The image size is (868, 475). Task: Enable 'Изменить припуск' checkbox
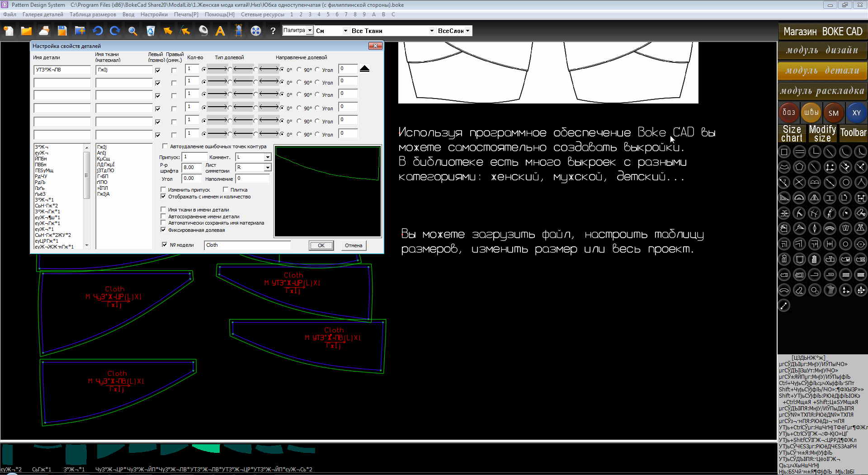tap(164, 190)
